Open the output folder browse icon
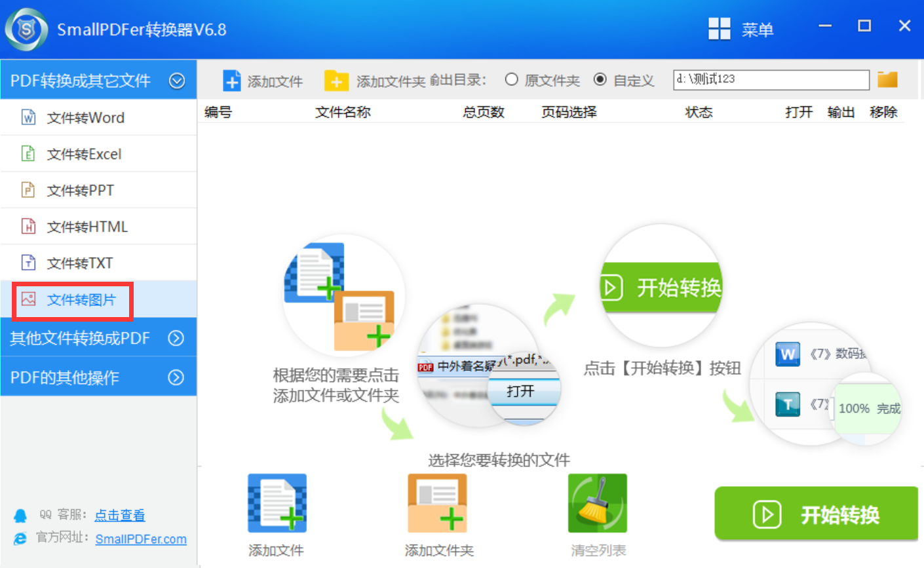The height and width of the screenshot is (568, 924). [x=887, y=80]
